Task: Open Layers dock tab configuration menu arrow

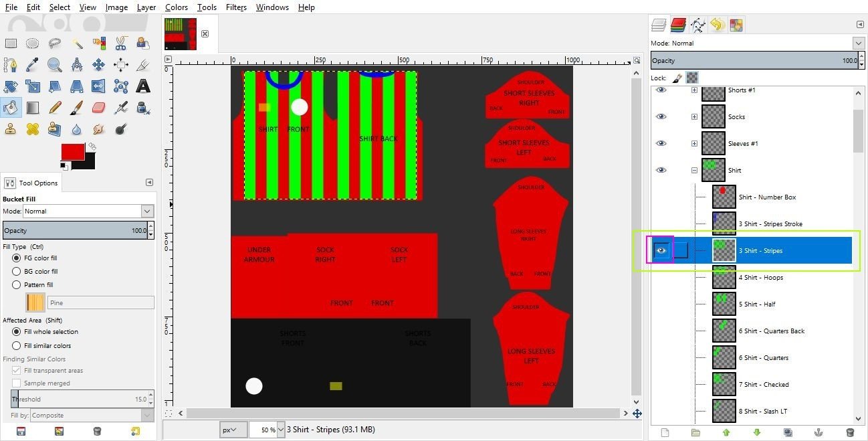Action: coord(859,25)
